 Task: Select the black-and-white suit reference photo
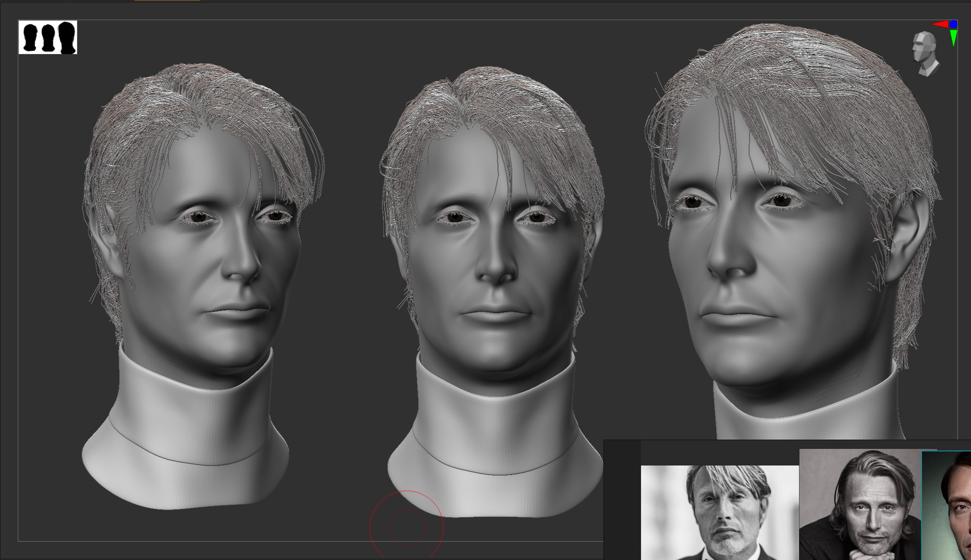[720, 512]
